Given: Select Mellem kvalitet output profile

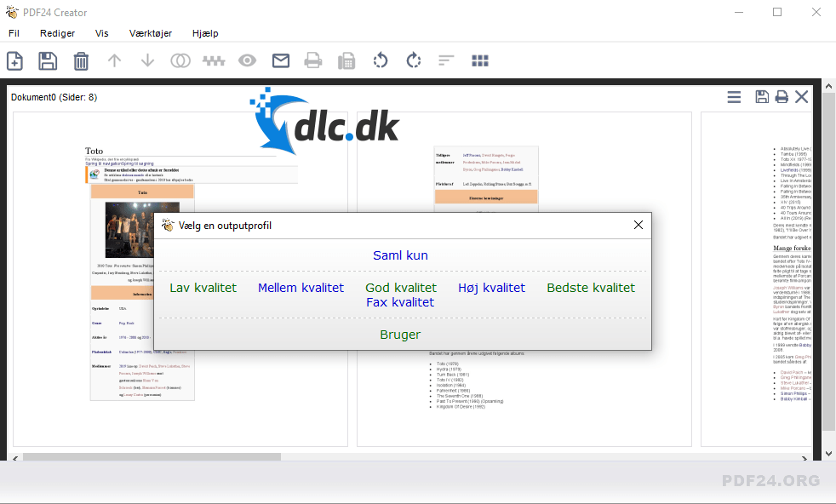Looking at the screenshot, I should [301, 288].
